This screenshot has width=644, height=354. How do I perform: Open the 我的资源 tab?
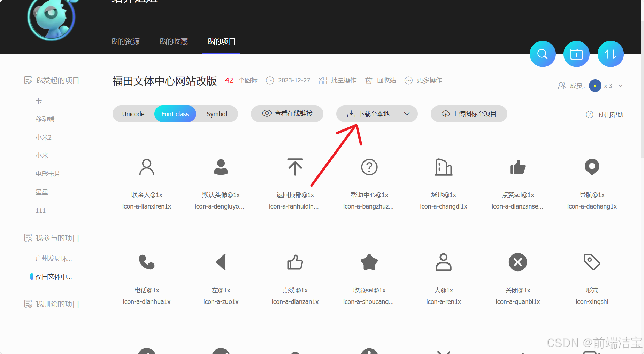click(x=125, y=41)
